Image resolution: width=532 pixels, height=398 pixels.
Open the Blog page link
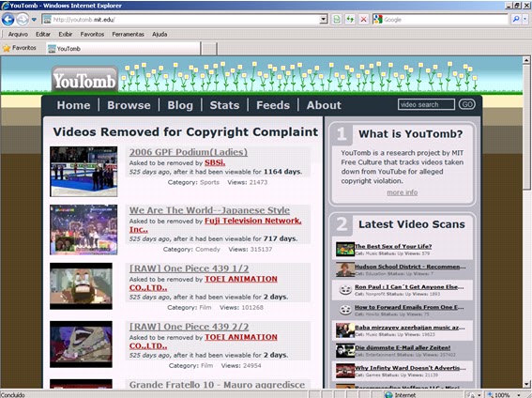coord(180,105)
